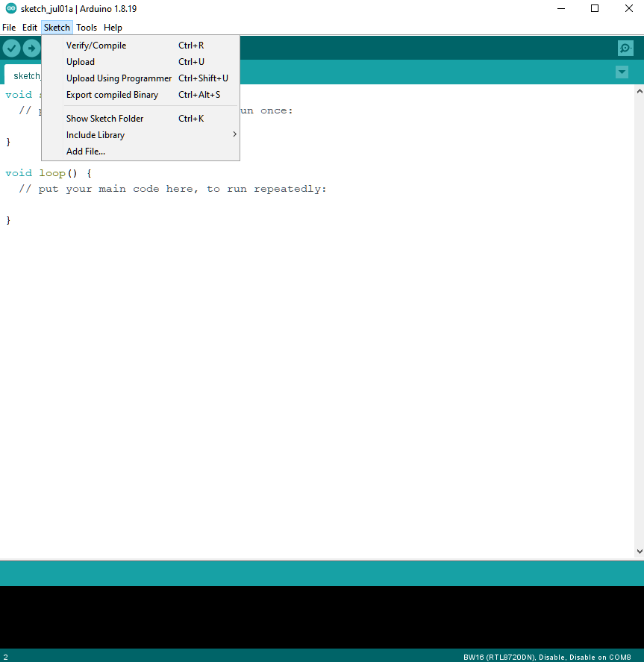Minimize the Arduino window

[561, 8]
